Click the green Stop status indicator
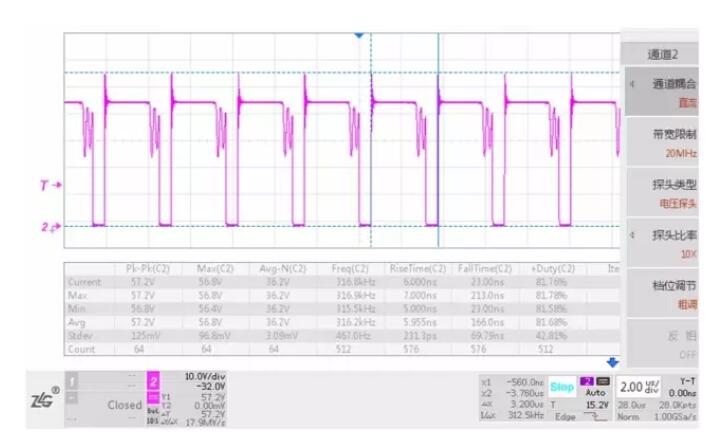Viewport: 726px width, 439px height. click(561, 386)
